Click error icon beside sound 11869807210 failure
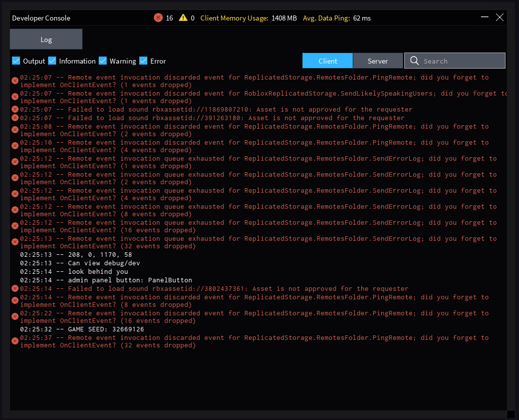The width and height of the screenshot is (519, 420). pyautogui.click(x=15, y=109)
